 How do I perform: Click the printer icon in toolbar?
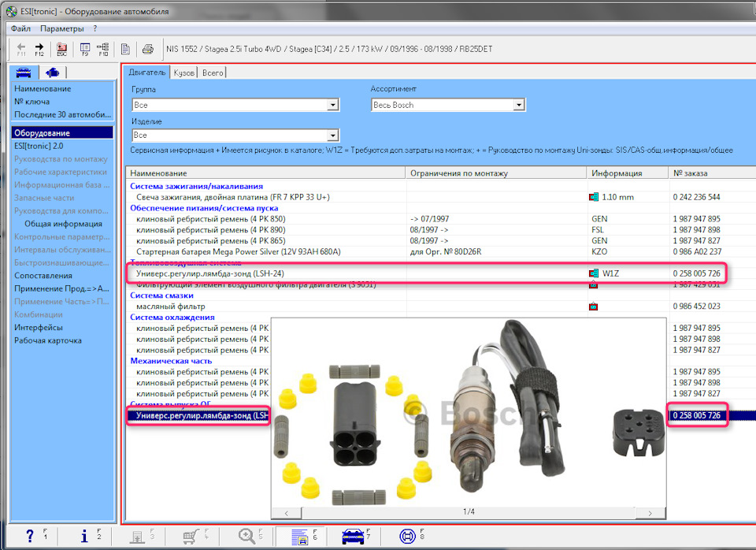147,49
